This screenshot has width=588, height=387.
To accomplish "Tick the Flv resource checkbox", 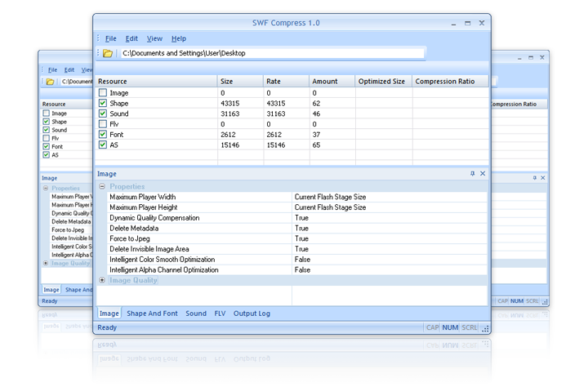I will click(x=102, y=124).
